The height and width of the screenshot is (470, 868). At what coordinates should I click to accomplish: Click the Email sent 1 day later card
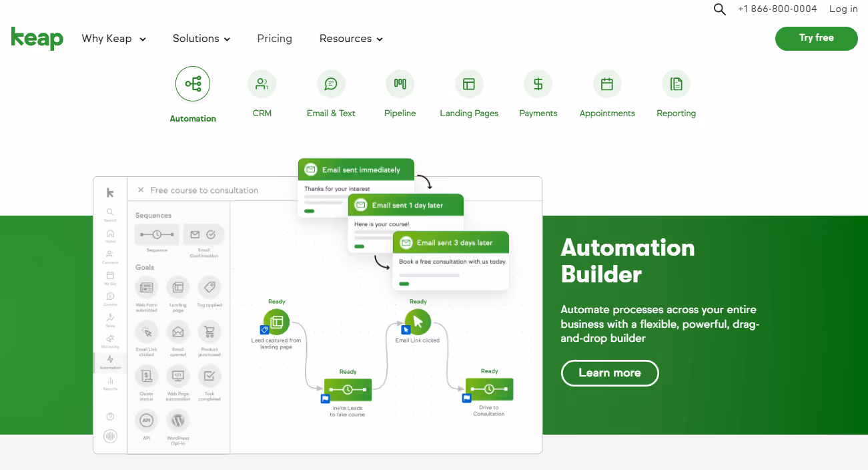click(406, 223)
